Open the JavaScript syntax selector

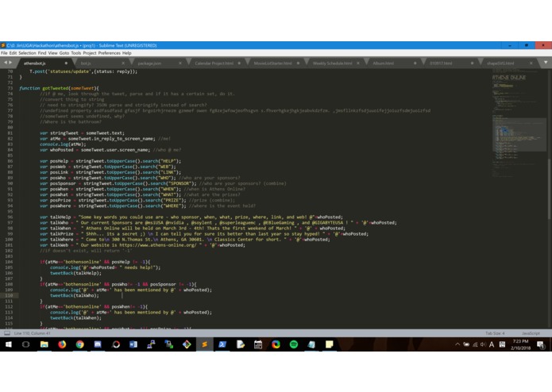[x=531, y=333]
